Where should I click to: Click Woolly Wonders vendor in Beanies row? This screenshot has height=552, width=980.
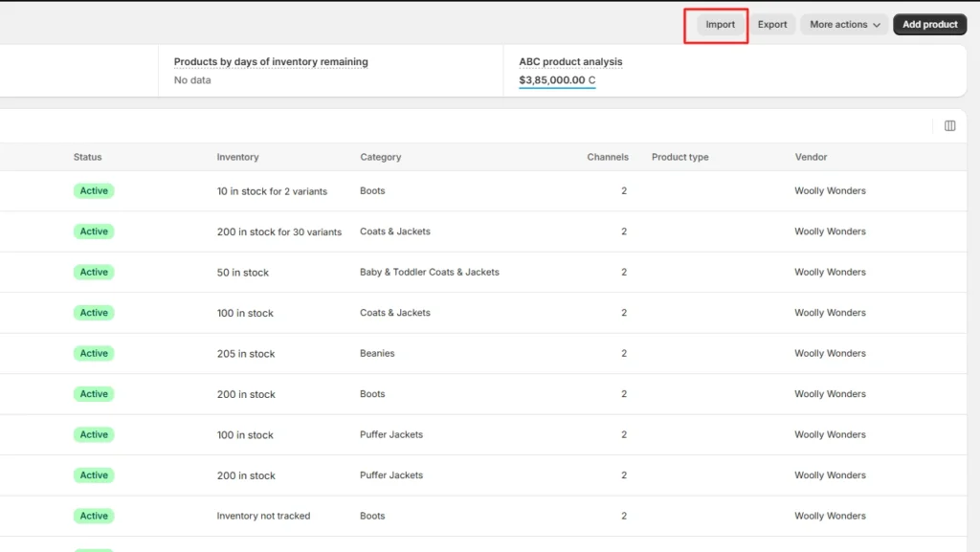coord(830,353)
